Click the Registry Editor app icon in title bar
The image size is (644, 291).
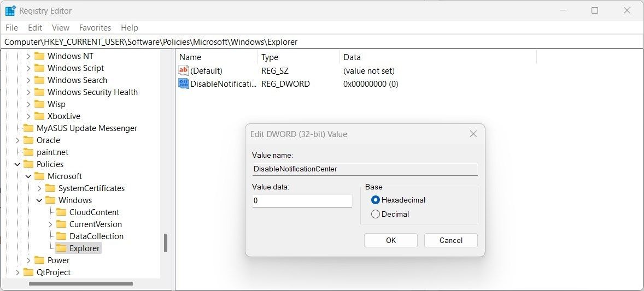pyautogui.click(x=10, y=10)
